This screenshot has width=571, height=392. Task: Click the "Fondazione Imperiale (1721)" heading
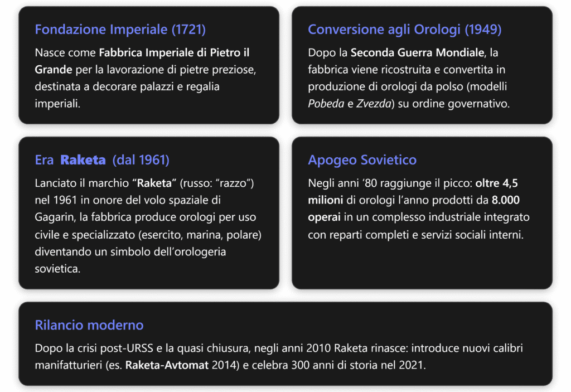[x=120, y=30]
